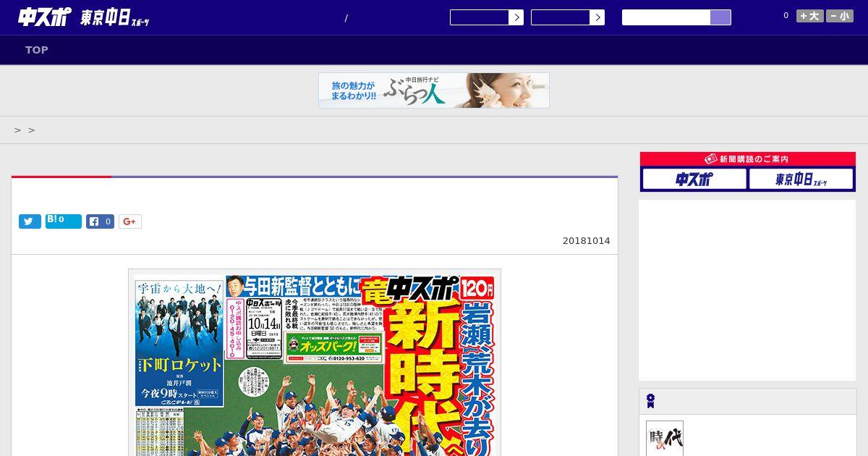Go to TOP in navigation bar

coord(37,50)
